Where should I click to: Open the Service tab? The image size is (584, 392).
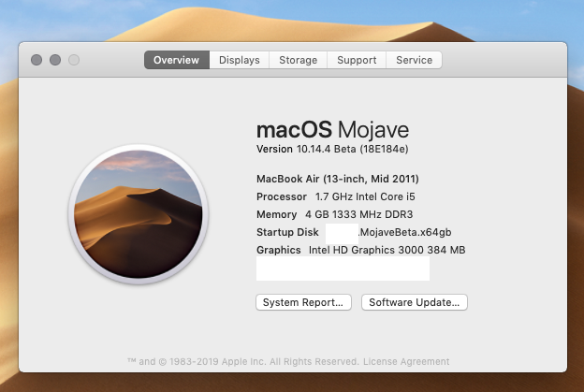point(415,60)
